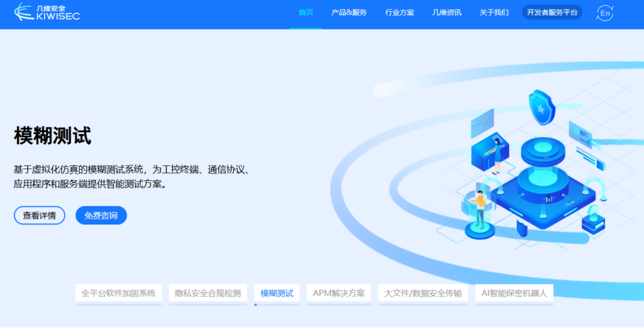
Task: Expand the 行业方案 menu
Action: [399, 13]
